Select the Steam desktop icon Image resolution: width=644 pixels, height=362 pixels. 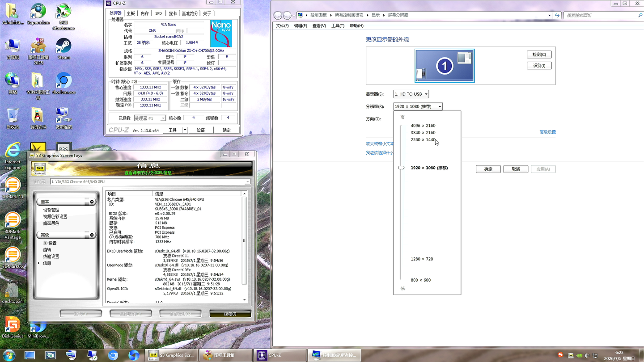[x=64, y=49]
